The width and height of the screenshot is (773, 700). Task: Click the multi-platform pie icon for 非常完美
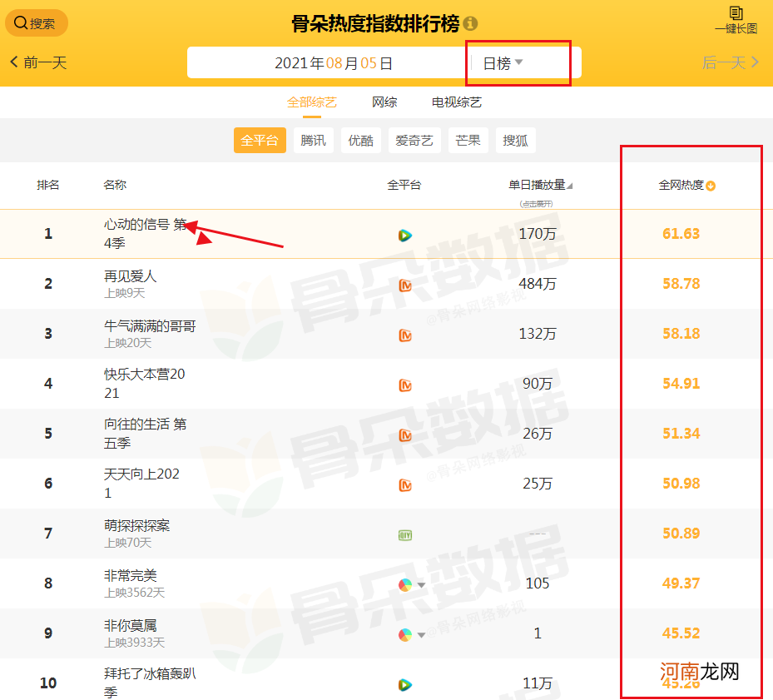click(x=404, y=585)
